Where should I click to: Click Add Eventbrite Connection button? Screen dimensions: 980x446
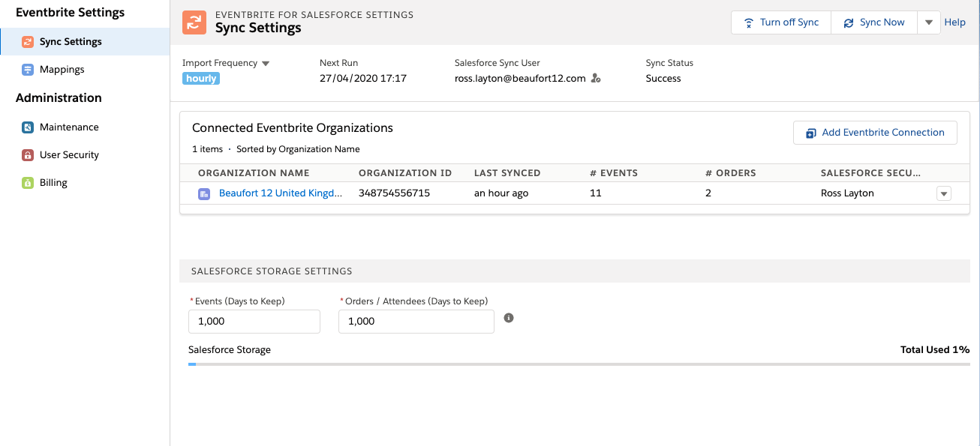point(875,133)
